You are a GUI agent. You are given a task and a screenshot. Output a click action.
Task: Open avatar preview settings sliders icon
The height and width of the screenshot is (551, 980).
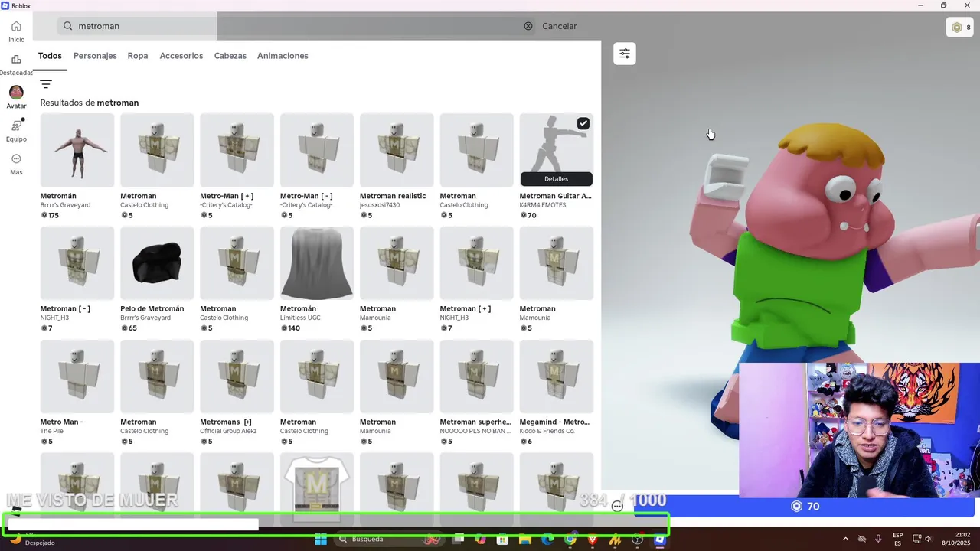point(625,54)
